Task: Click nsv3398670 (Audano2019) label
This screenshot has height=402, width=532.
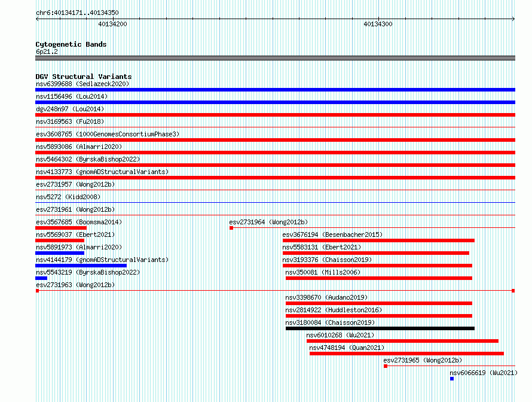Action: (326, 297)
